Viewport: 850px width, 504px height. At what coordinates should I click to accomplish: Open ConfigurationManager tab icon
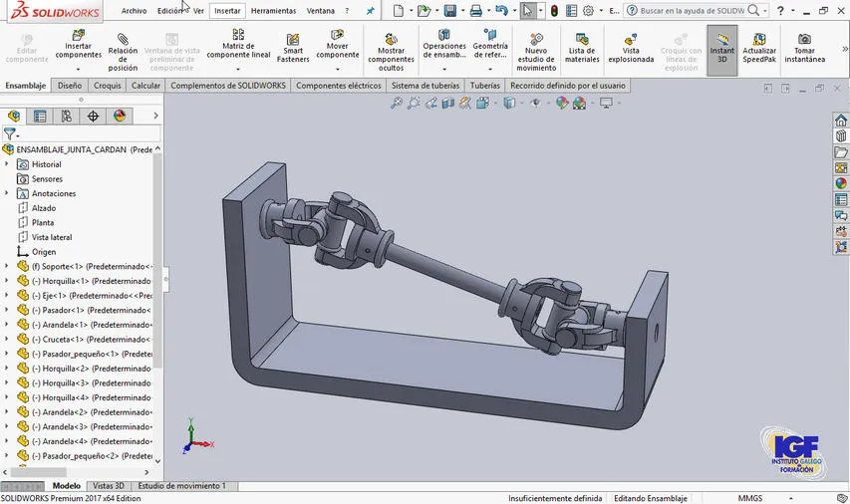click(x=66, y=116)
